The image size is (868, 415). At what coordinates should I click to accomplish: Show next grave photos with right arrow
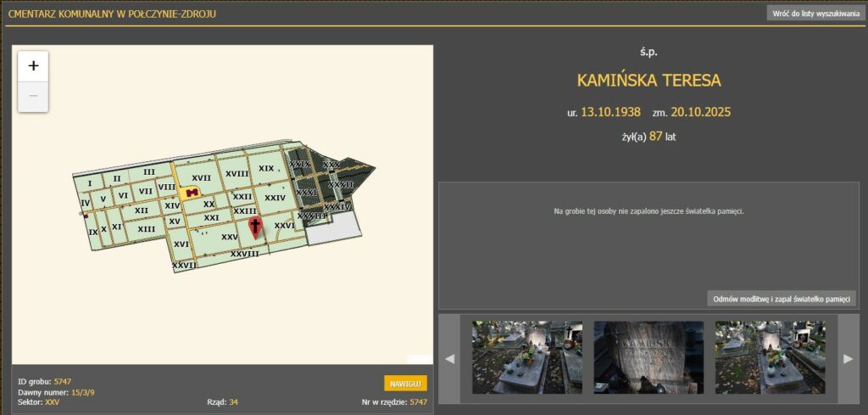847,358
